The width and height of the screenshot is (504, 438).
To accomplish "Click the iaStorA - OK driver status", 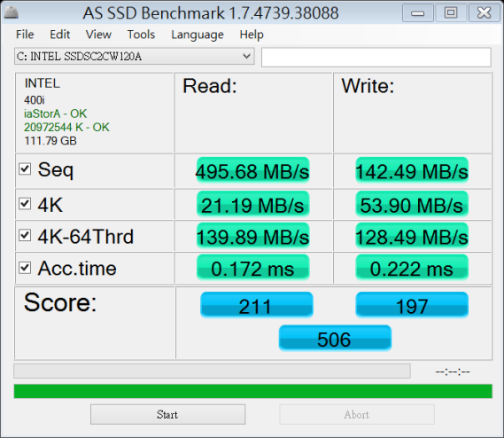I will point(55,113).
